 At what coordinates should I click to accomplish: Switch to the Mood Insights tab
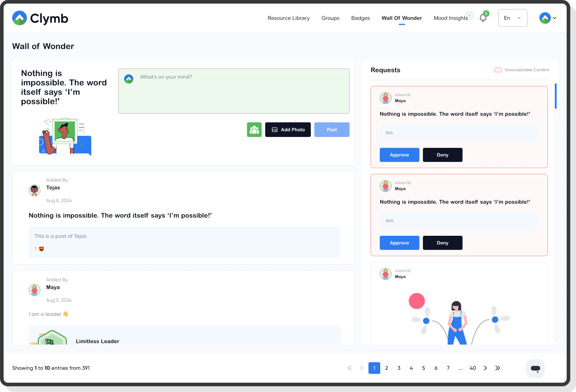450,18
